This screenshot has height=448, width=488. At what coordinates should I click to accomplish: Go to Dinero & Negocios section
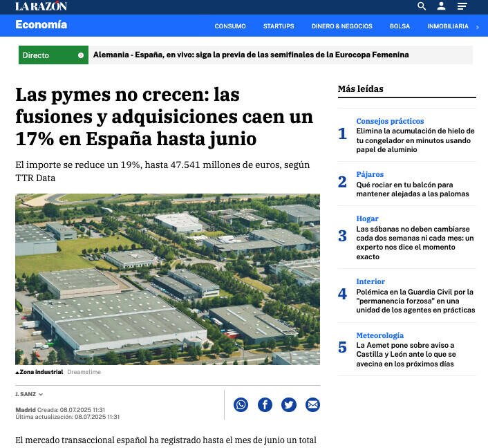point(341,26)
